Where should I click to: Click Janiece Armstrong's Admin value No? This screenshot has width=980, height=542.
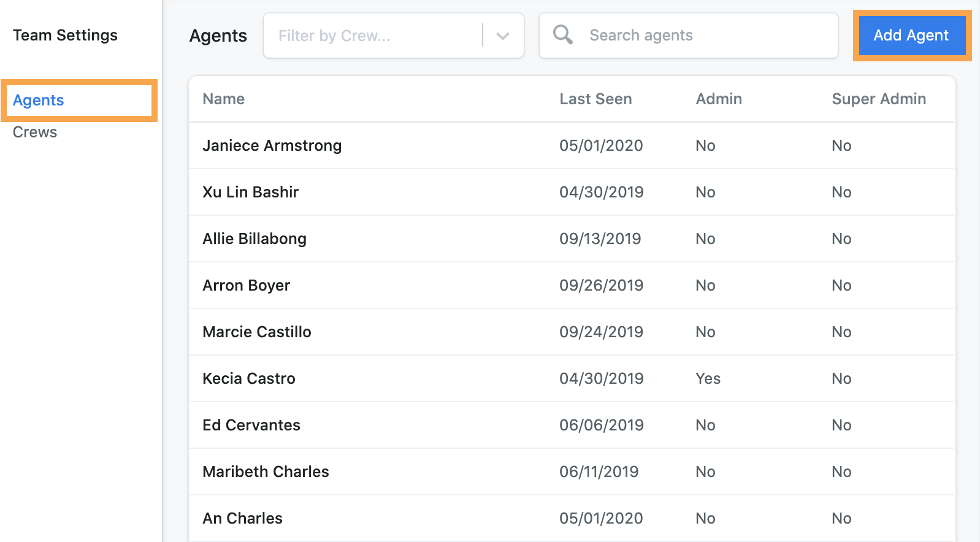click(706, 145)
